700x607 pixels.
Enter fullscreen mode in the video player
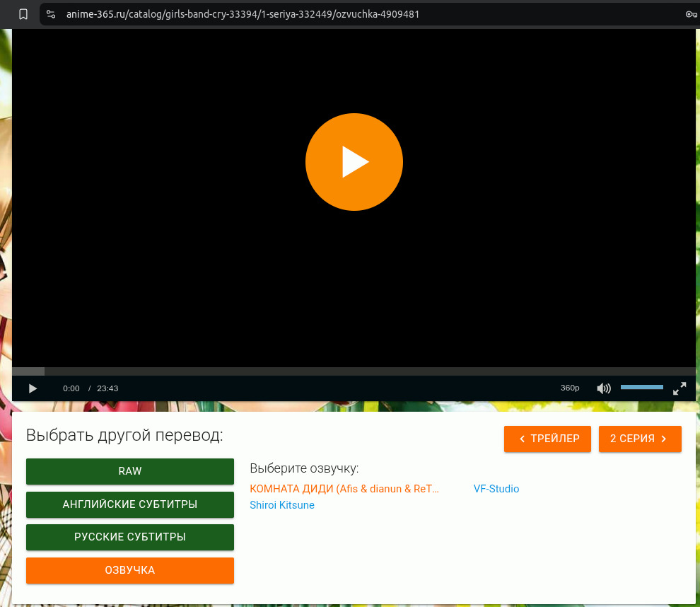pyautogui.click(x=679, y=388)
